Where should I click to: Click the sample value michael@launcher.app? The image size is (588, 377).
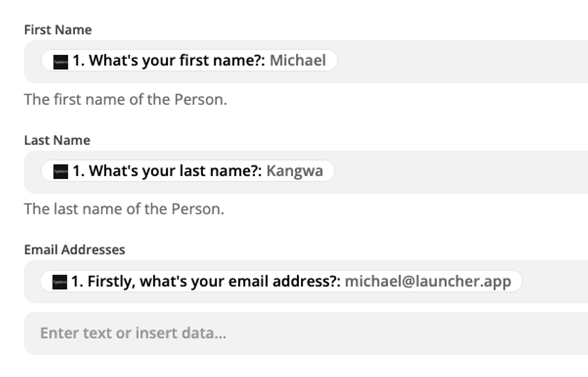(x=428, y=281)
